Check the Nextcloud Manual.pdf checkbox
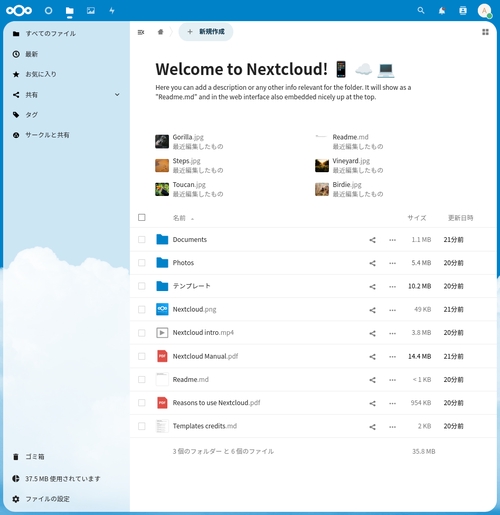The image size is (500, 515). click(142, 356)
